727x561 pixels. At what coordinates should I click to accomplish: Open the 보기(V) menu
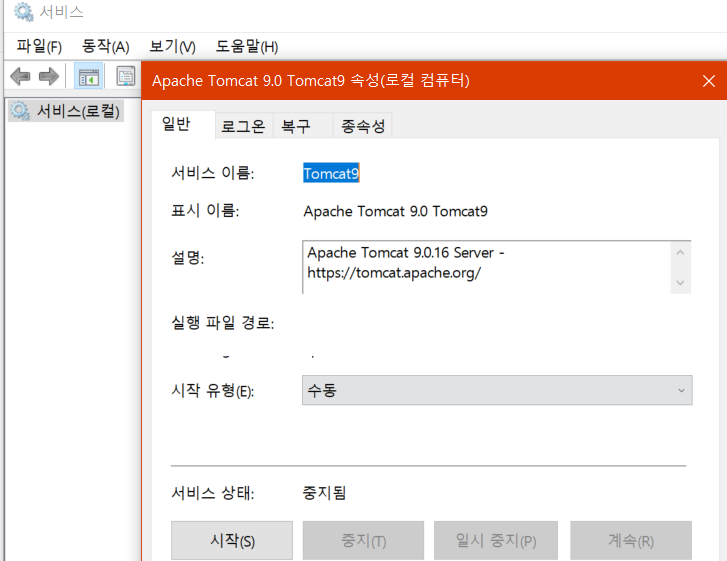(172, 46)
